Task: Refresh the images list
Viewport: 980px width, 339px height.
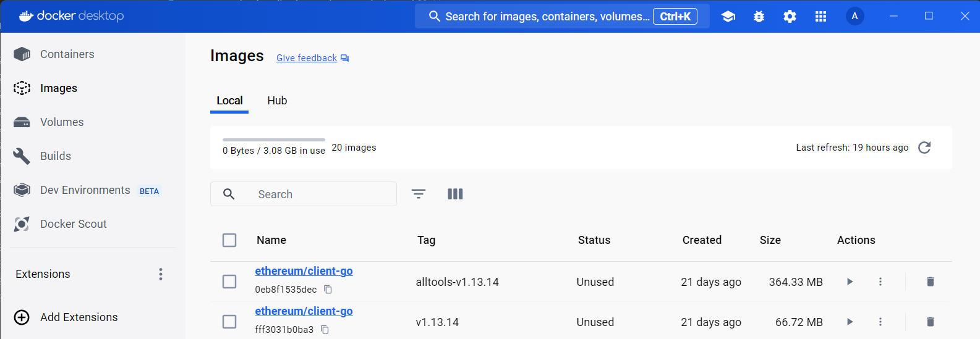Action: pos(924,148)
